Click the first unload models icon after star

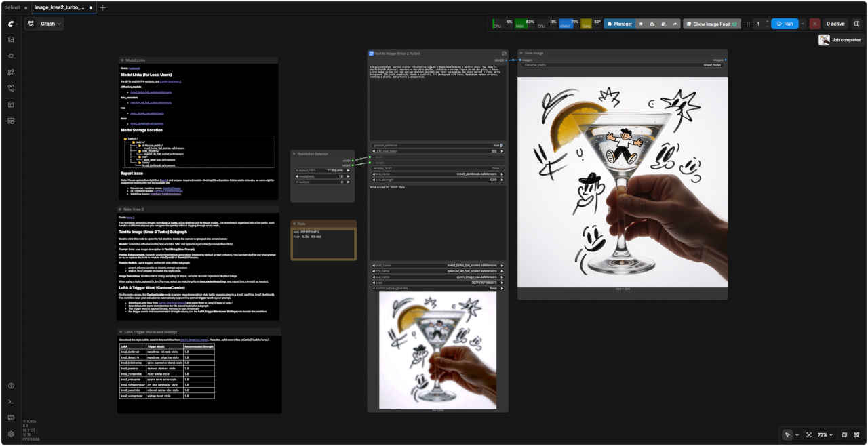(x=652, y=24)
